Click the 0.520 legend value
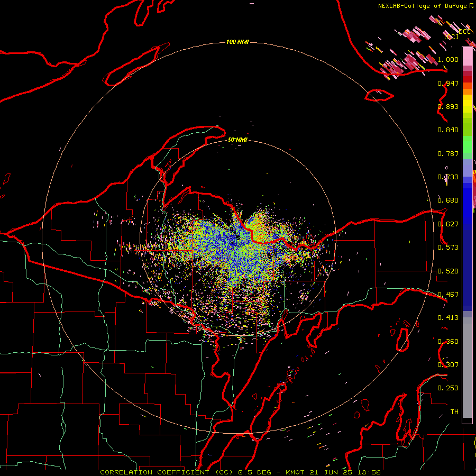476x476 pixels. [x=448, y=271]
